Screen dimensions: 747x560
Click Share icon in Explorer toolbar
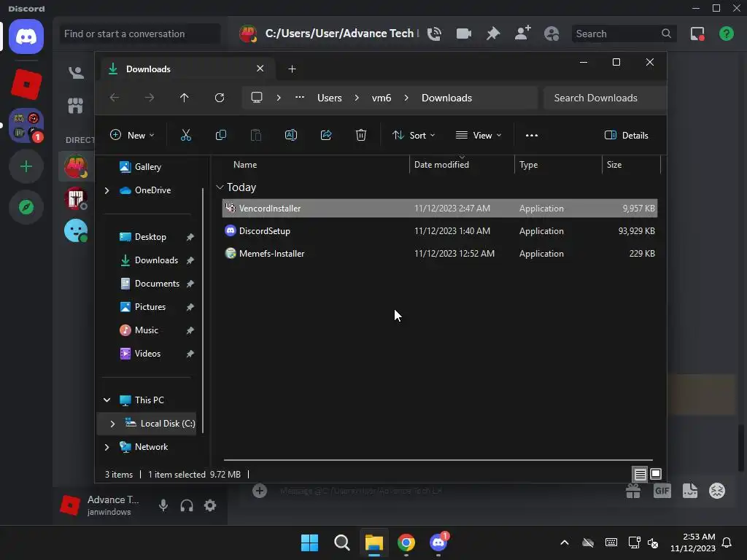point(326,135)
